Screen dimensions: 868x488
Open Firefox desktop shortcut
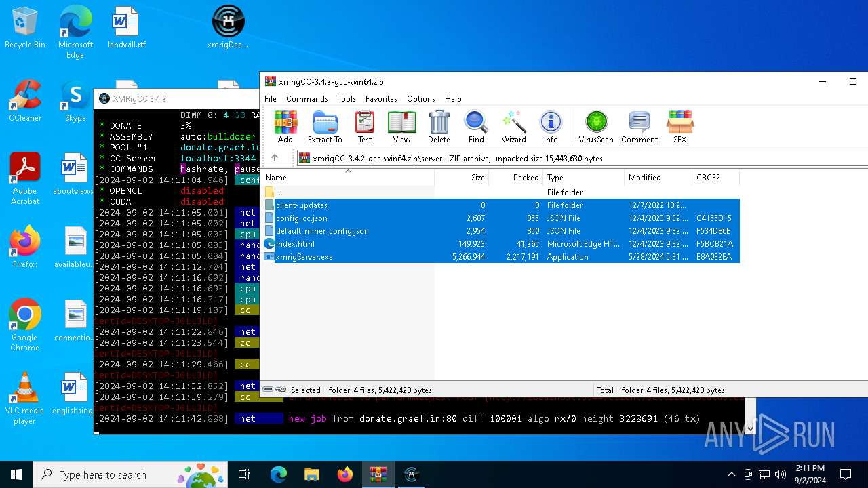pyautogui.click(x=25, y=247)
